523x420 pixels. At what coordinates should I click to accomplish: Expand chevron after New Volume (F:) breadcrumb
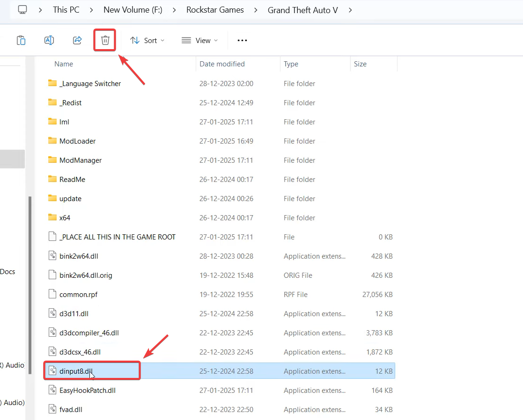click(x=174, y=10)
